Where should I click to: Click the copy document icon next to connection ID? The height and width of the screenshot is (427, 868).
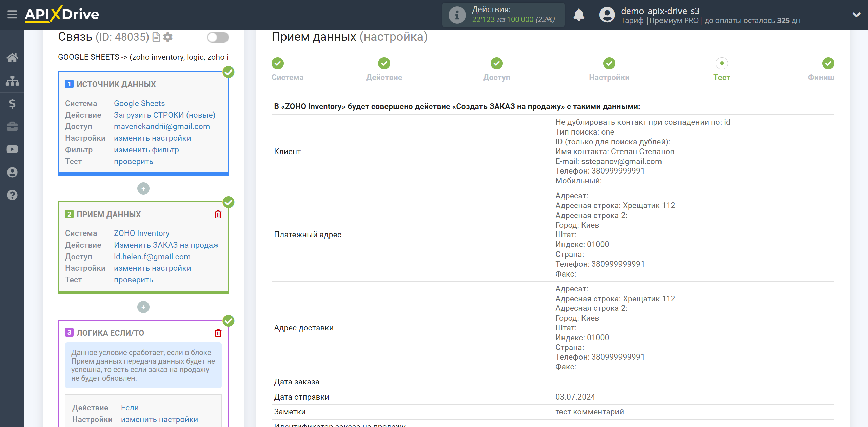(x=156, y=37)
